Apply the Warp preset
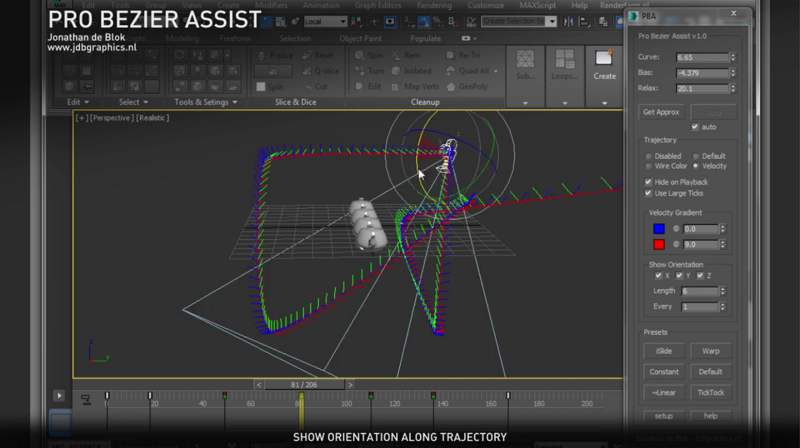Viewport: 800px width, 448px height. tap(711, 351)
